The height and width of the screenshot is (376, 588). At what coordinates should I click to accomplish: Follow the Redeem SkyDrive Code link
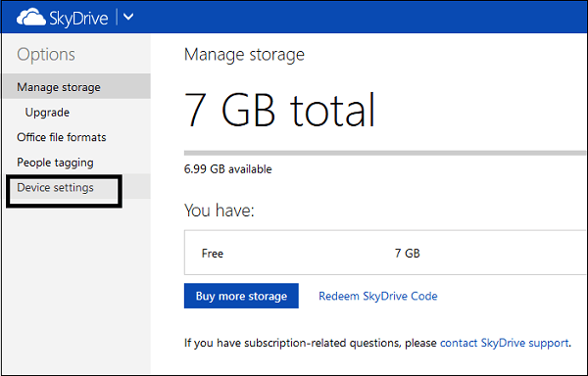tap(378, 297)
